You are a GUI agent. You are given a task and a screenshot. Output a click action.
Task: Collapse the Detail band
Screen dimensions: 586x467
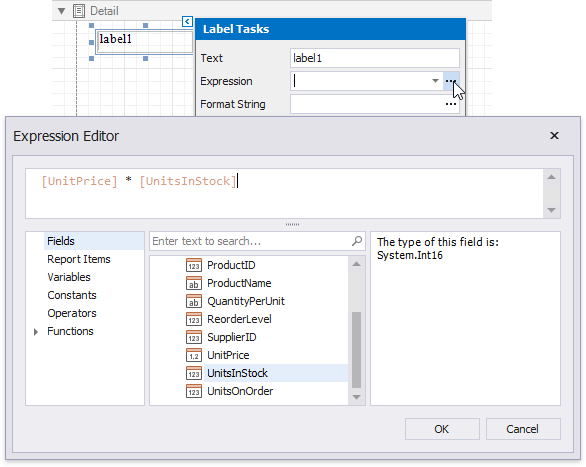[x=62, y=11]
